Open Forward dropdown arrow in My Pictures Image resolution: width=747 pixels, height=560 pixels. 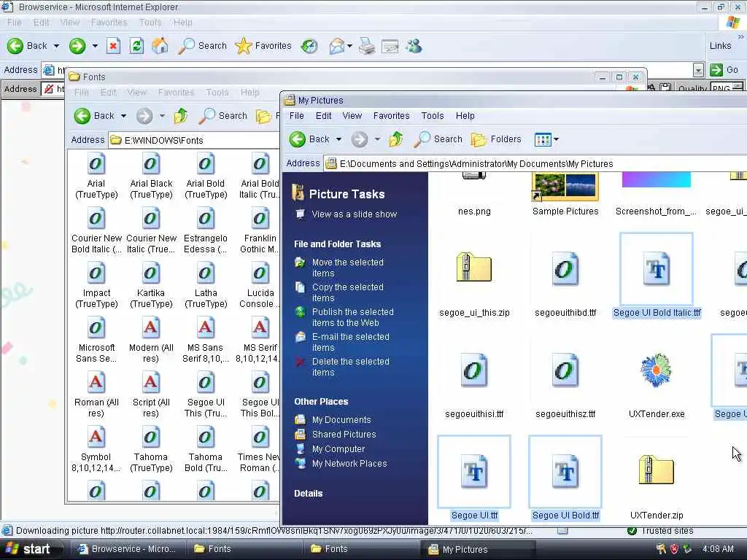(377, 139)
